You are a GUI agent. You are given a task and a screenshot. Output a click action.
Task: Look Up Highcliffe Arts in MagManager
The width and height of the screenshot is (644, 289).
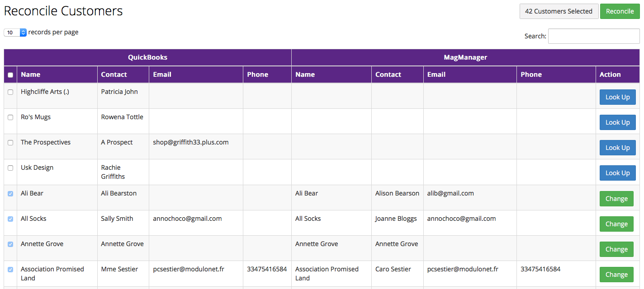point(617,97)
